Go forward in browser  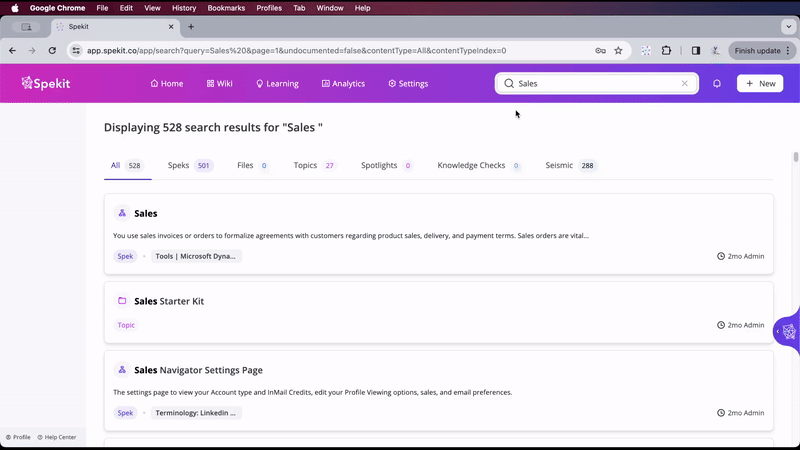point(32,51)
